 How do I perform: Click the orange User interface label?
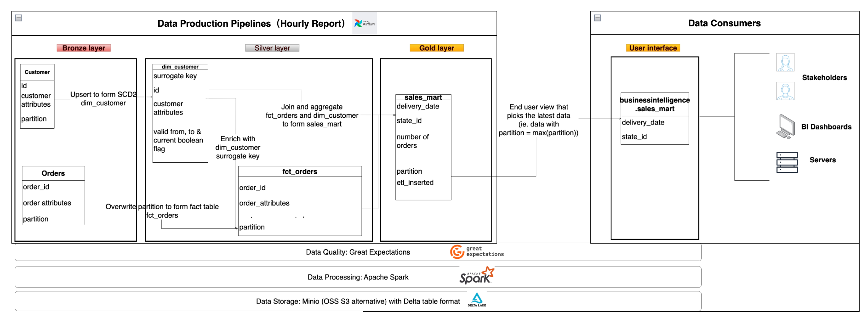(653, 48)
